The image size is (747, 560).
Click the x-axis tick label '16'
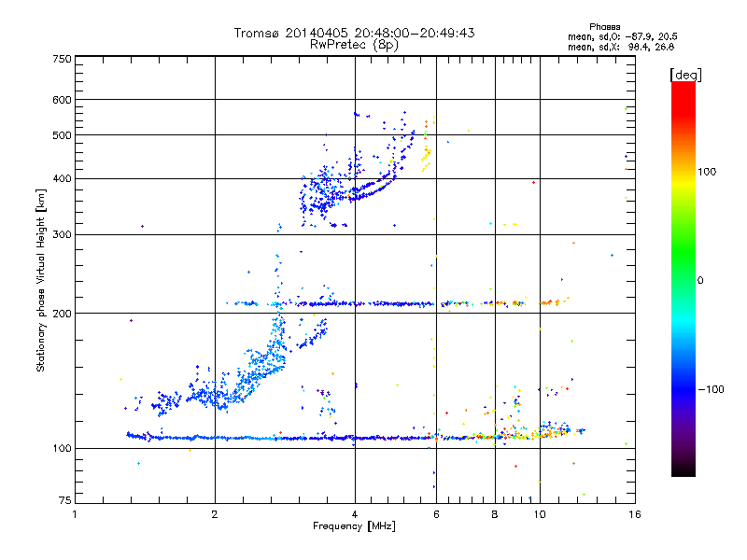(635, 514)
